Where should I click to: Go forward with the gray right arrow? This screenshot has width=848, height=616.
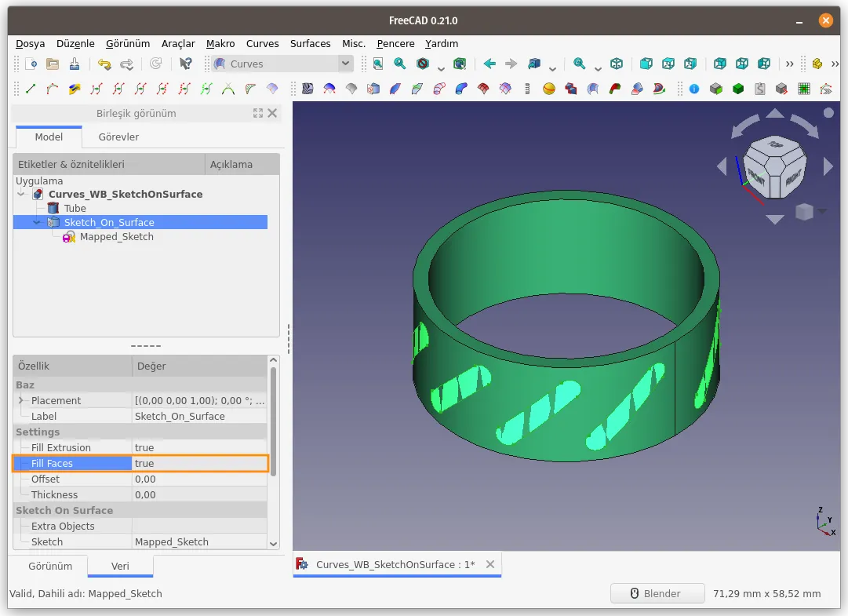point(511,64)
